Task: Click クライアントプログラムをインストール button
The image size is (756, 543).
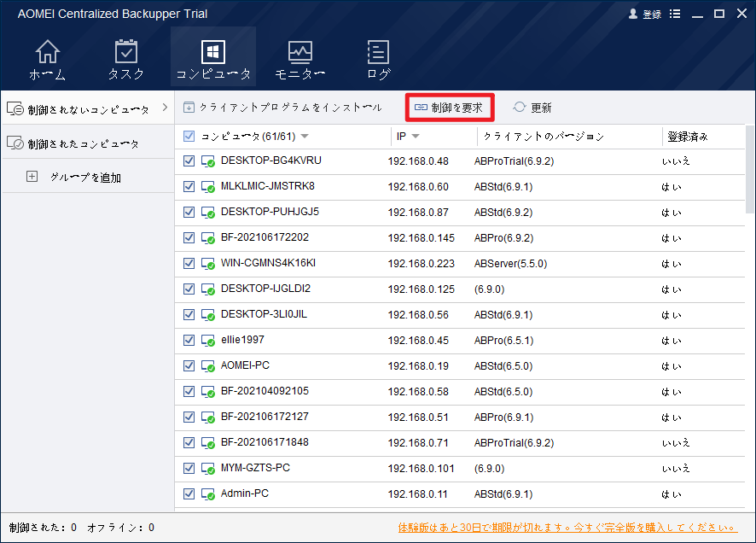Action: 282,107
